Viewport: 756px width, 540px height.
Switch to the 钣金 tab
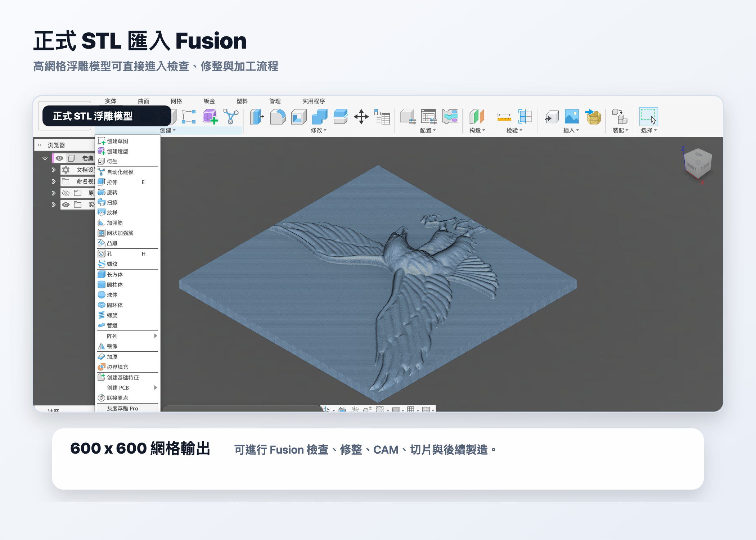tap(209, 101)
